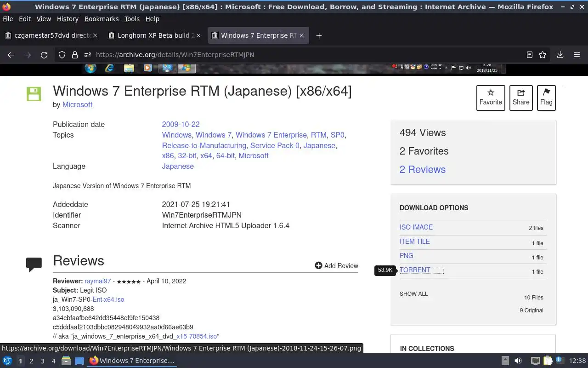The height and width of the screenshot is (368, 588).
Task: Open the Japanese language link
Action: click(178, 167)
